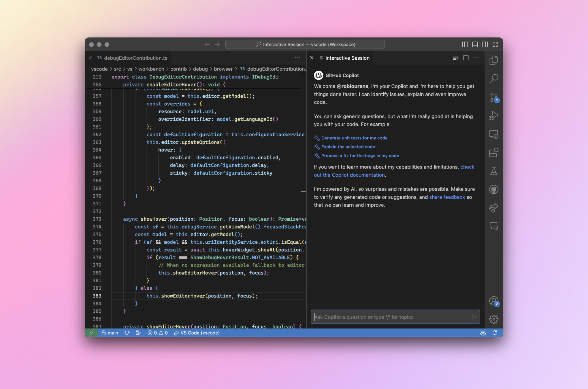Expand the workbench breadcrumb
This screenshot has width=588, height=389.
[151, 69]
